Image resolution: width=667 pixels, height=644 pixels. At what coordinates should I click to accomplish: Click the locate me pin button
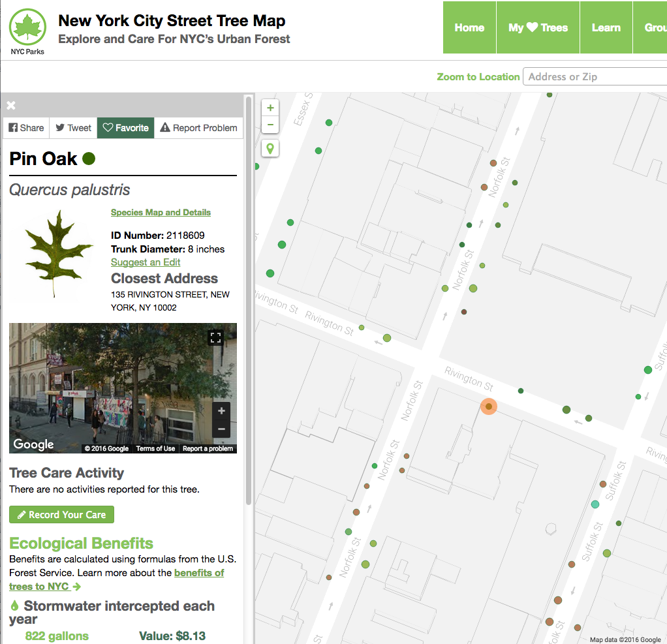point(270,148)
